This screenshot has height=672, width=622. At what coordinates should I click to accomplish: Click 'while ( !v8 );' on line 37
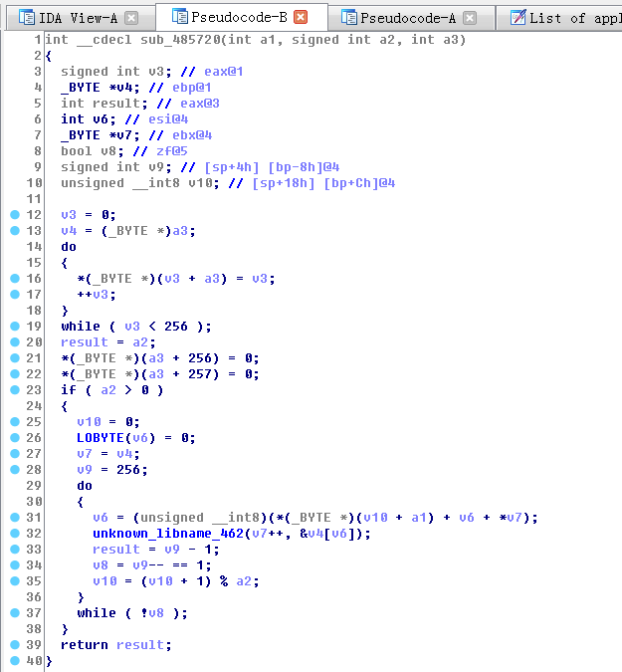[x=132, y=613]
